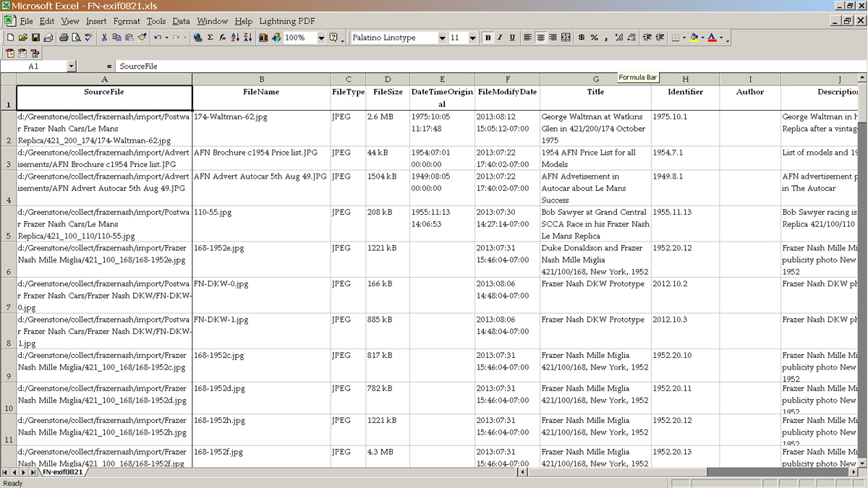Open the Insert menu
The height and width of the screenshot is (488, 868).
pyautogui.click(x=96, y=22)
